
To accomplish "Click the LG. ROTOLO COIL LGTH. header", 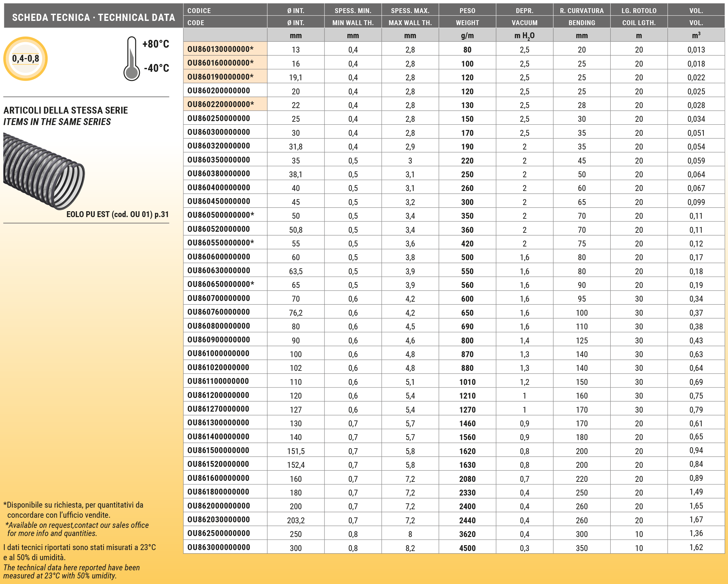I will coord(638,16).
